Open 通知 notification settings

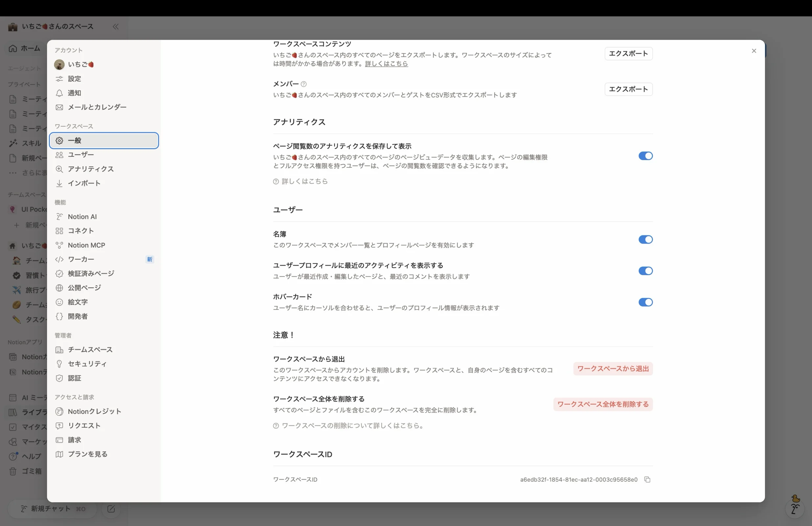[104, 93]
